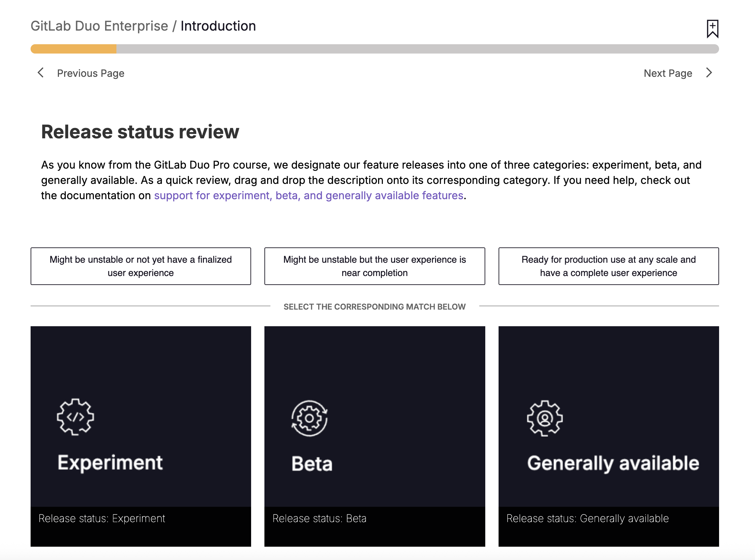
Task: Click the Generally available user gear icon
Action: click(544, 418)
